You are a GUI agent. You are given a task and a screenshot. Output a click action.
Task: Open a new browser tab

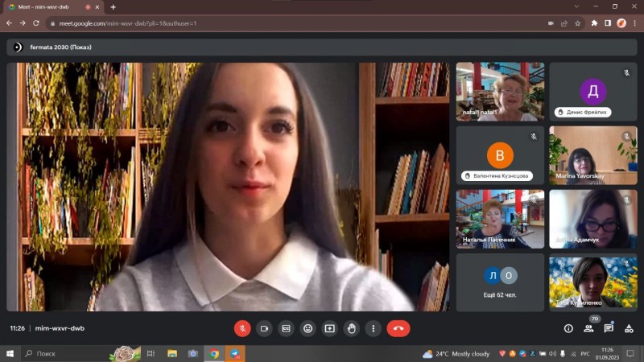(113, 6)
